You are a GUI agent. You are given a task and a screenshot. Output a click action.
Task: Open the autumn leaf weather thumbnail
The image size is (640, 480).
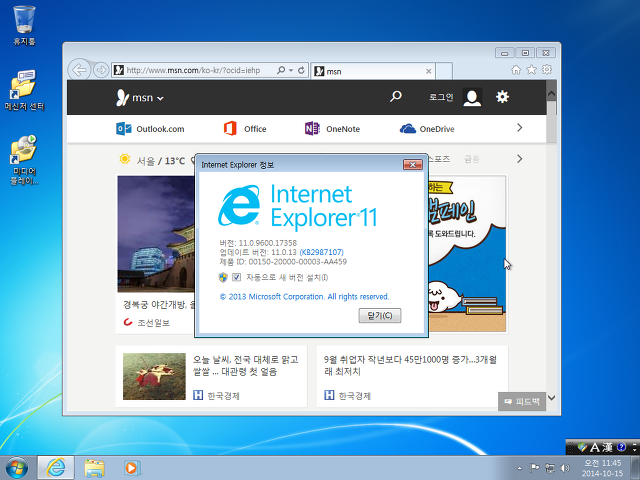coord(154,376)
